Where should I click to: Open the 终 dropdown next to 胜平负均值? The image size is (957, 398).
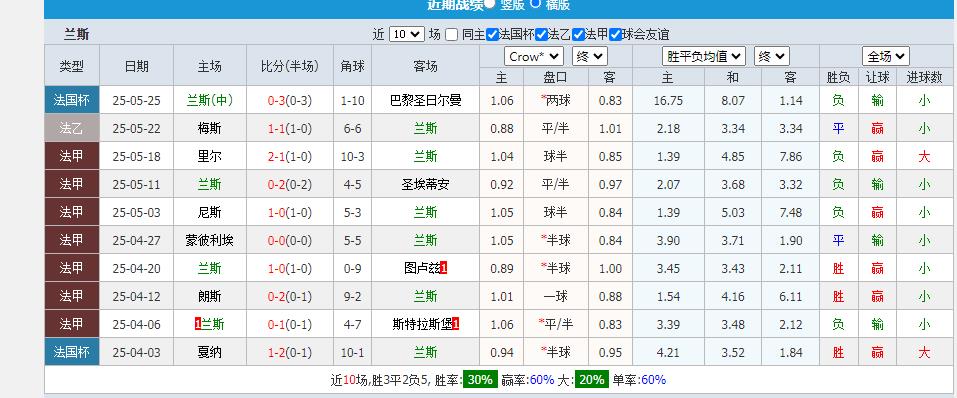click(x=772, y=57)
